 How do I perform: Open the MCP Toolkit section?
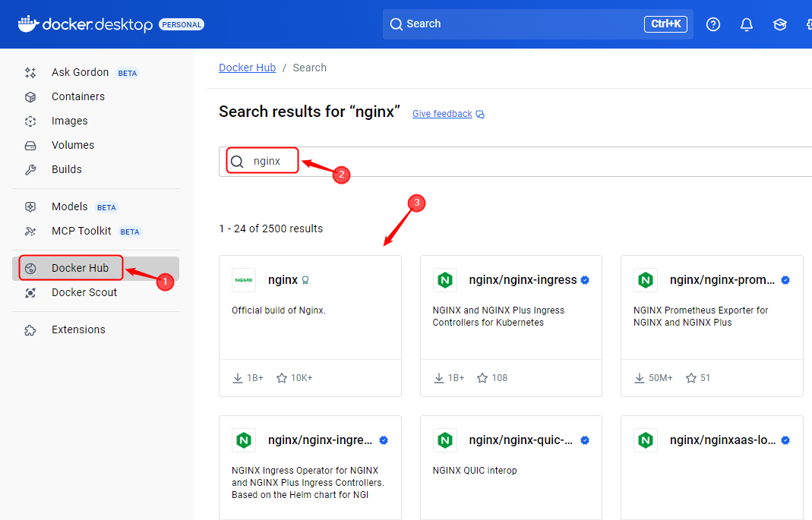[82, 231]
